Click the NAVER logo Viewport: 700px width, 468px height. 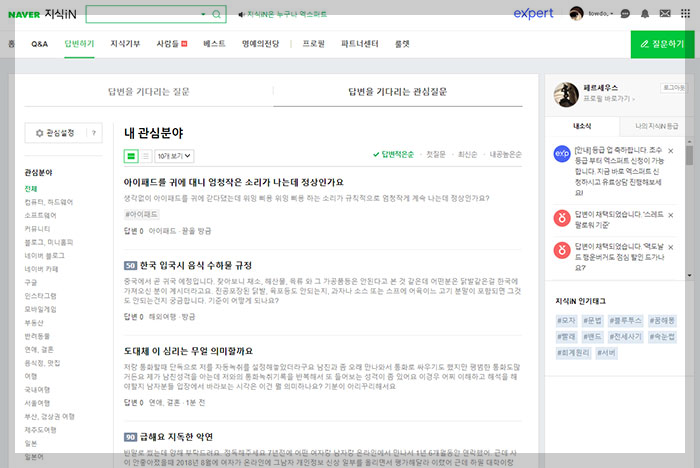(24, 15)
